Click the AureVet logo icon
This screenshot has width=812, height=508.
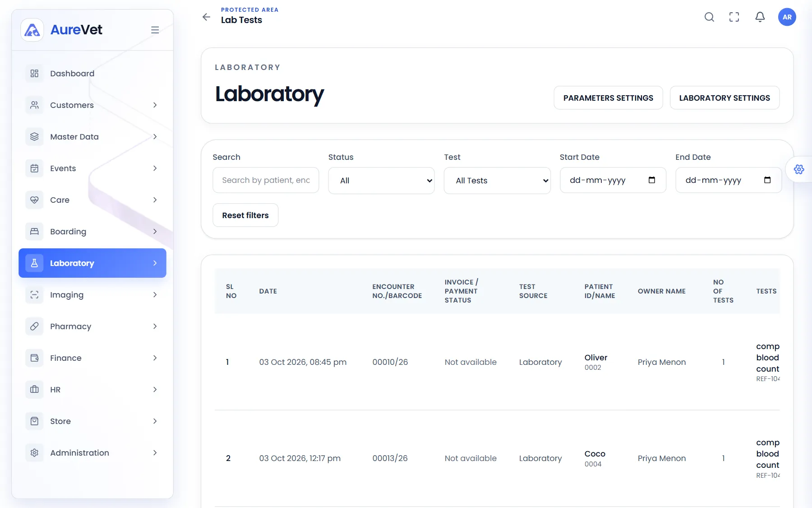coord(32,30)
